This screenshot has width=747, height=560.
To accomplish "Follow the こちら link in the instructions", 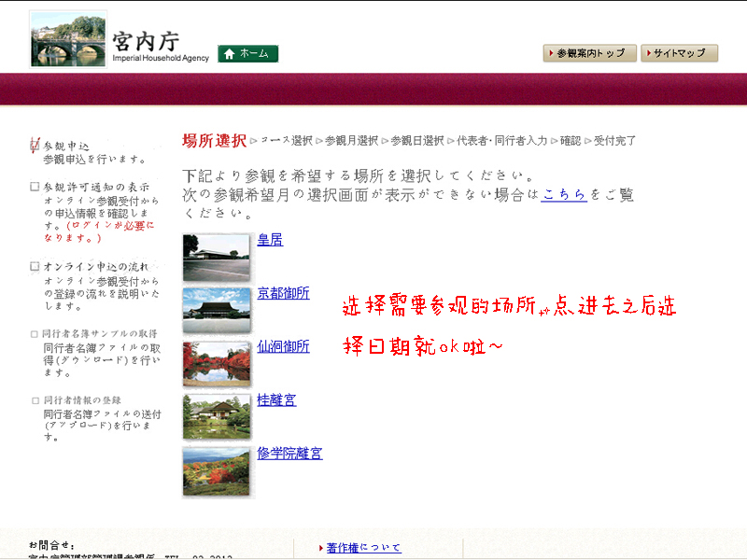I will [564, 194].
